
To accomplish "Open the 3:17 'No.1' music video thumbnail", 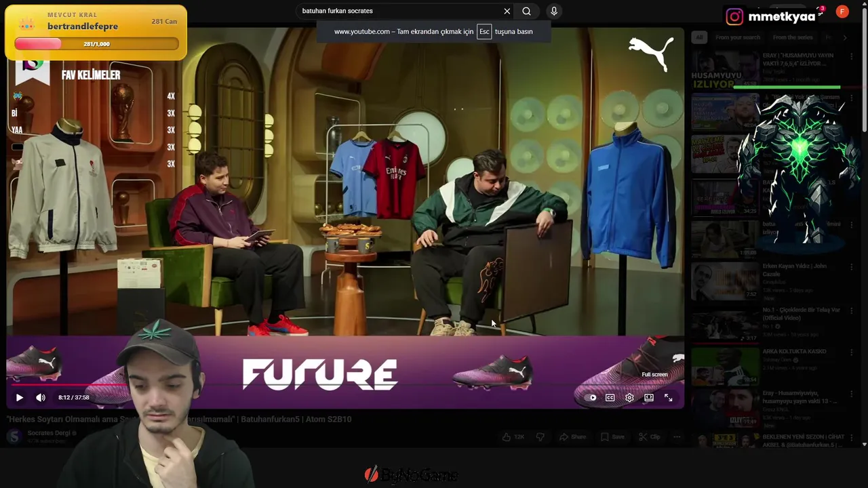I will coord(725,324).
